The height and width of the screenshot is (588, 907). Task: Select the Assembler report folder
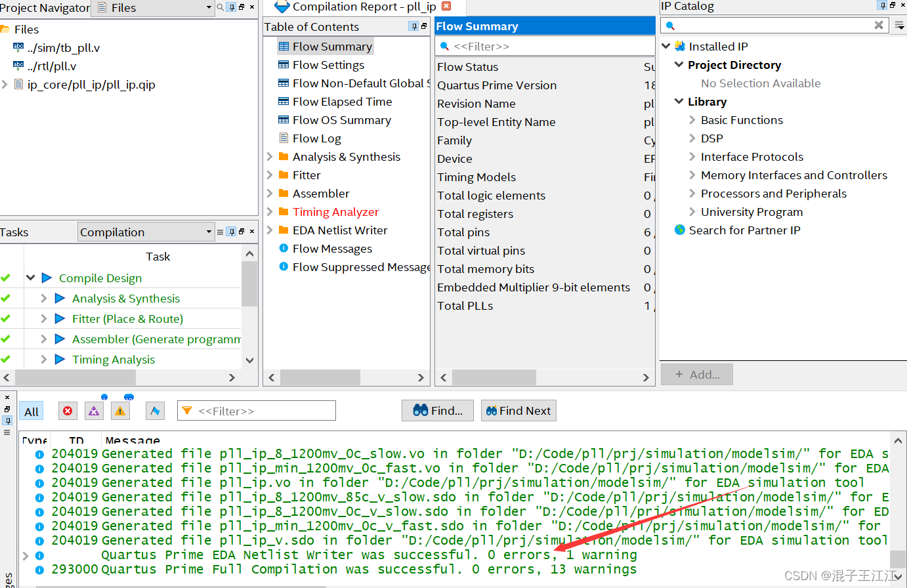tap(321, 193)
